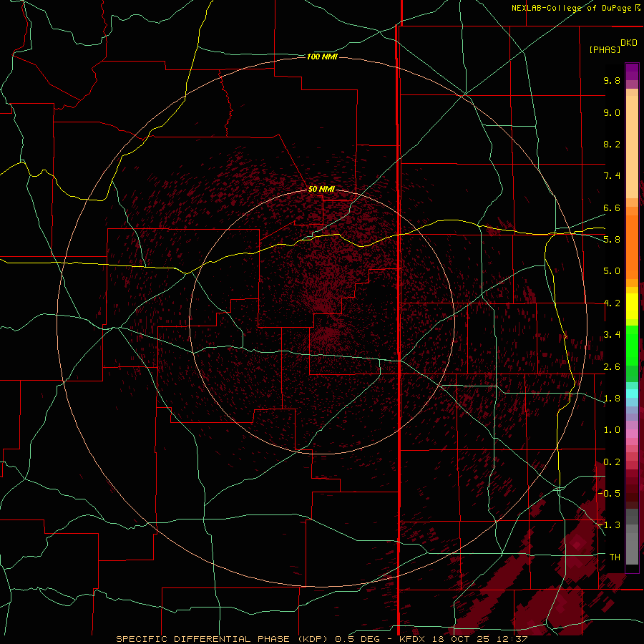Click the yellow segment of the color bar

[x=632, y=306]
